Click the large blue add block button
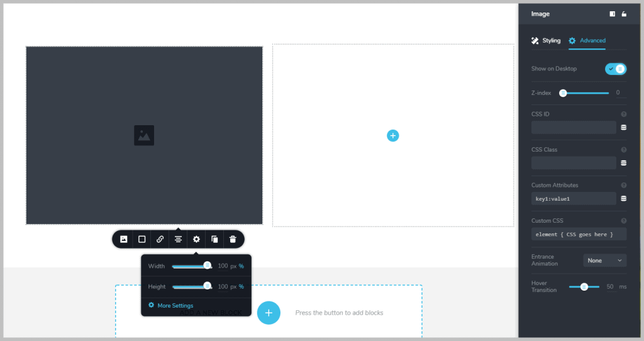This screenshot has width=644, height=341. (x=269, y=313)
